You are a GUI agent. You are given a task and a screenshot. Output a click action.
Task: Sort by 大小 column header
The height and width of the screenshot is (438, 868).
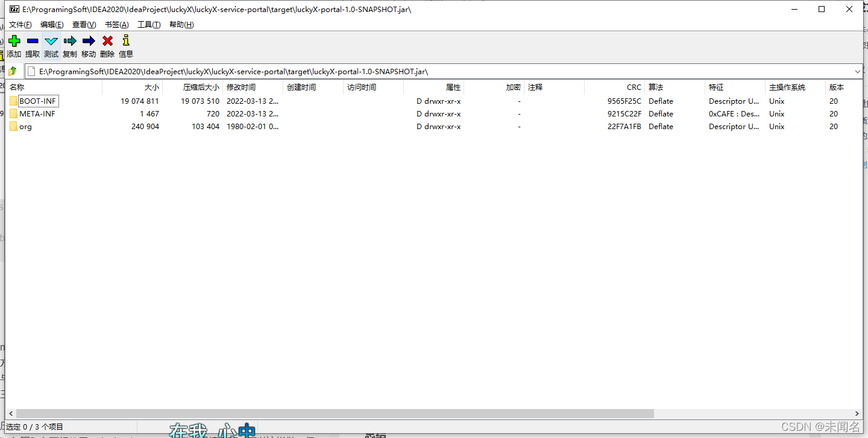tap(132, 87)
